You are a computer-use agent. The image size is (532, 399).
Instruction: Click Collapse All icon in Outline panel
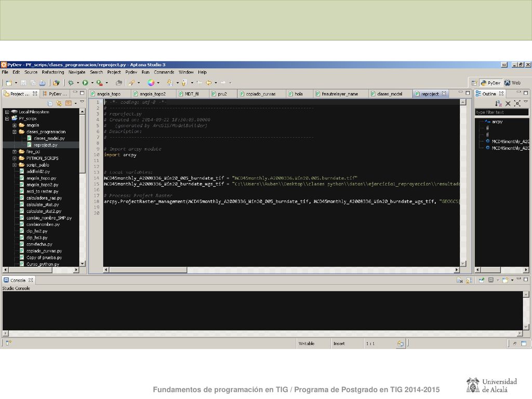coord(508,103)
